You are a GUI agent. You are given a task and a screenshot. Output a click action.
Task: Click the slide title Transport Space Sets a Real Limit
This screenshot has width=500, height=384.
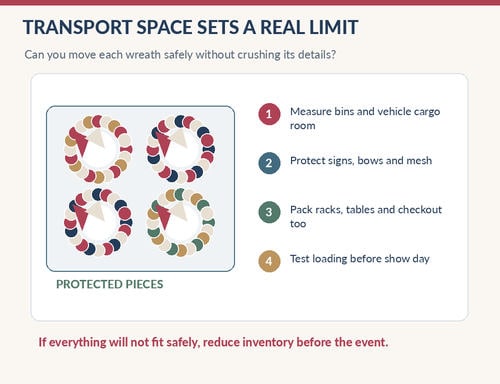[190, 27]
